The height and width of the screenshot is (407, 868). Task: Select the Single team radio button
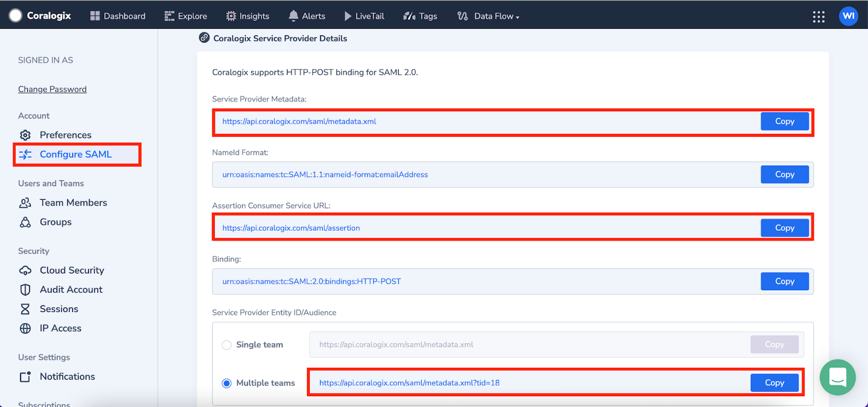[227, 345]
